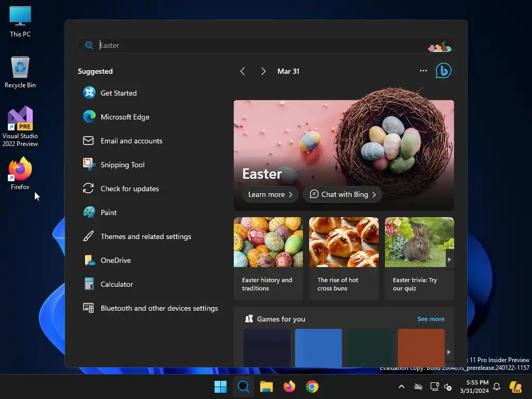Go to next day highlight arrow

[263, 71]
